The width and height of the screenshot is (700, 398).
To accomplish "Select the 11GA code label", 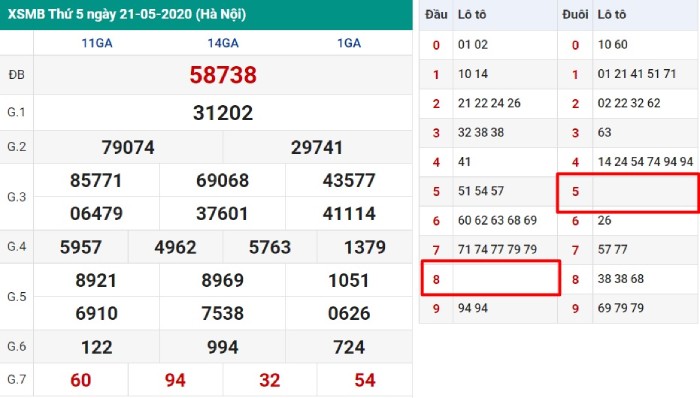I will pos(97,43).
